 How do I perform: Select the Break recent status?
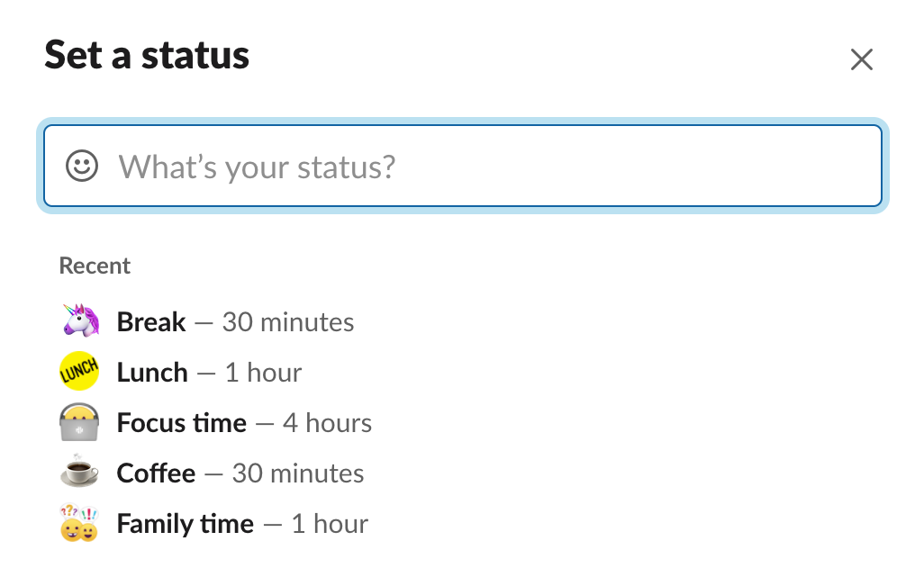pos(151,321)
